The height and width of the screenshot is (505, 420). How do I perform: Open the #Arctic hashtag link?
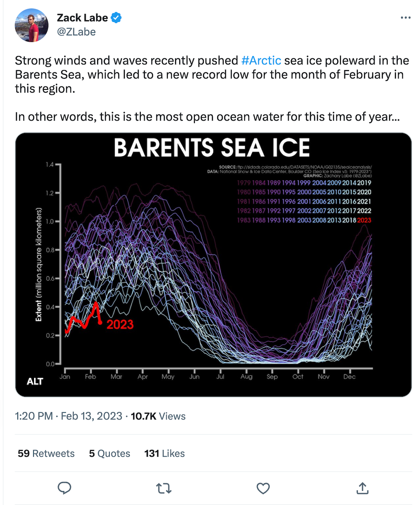pos(261,60)
